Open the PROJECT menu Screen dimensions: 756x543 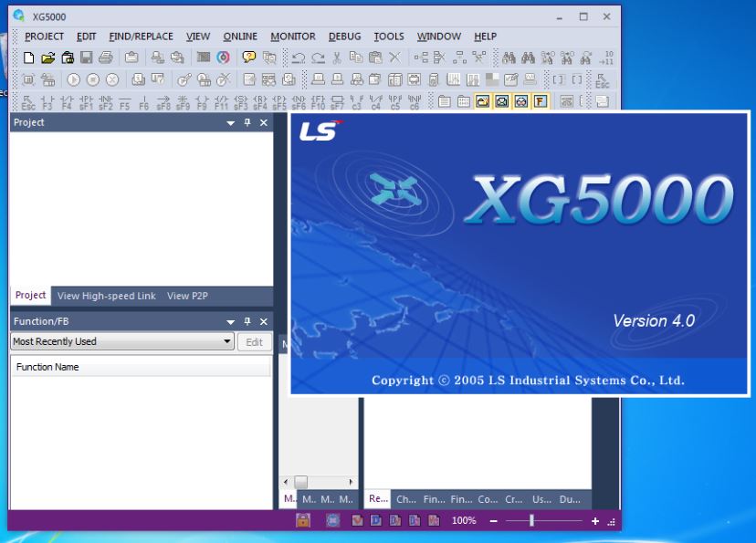[45, 37]
